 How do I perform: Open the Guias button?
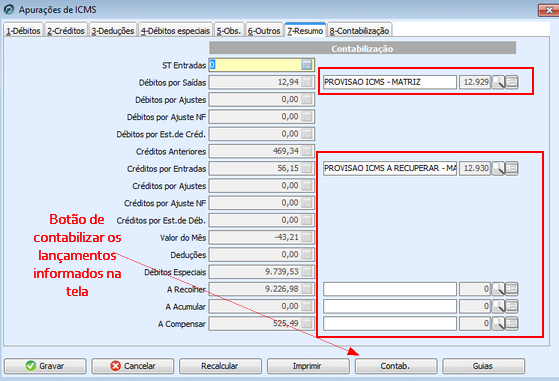[483, 366]
